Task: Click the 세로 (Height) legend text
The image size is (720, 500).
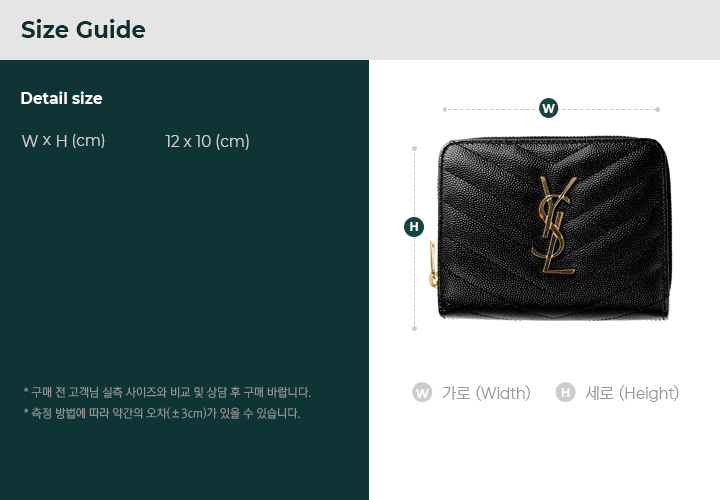Action: pos(632,393)
